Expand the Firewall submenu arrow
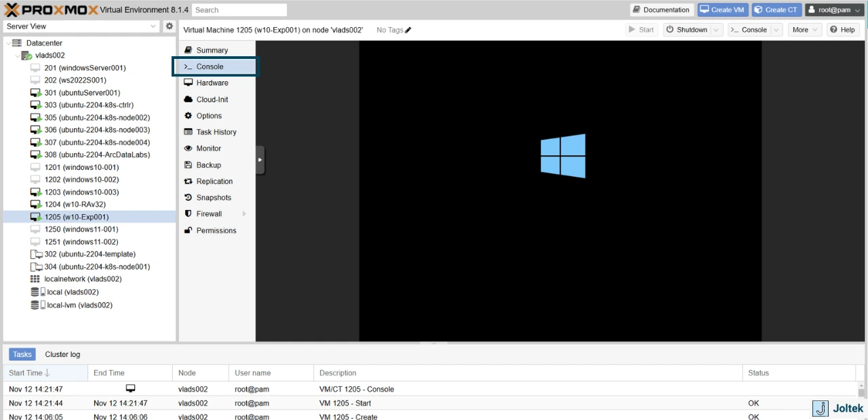The image size is (868, 420). (244, 214)
